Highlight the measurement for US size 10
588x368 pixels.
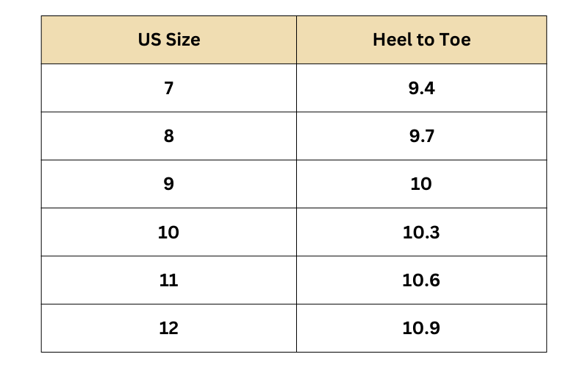pyautogui.click(x=421, y=233)
